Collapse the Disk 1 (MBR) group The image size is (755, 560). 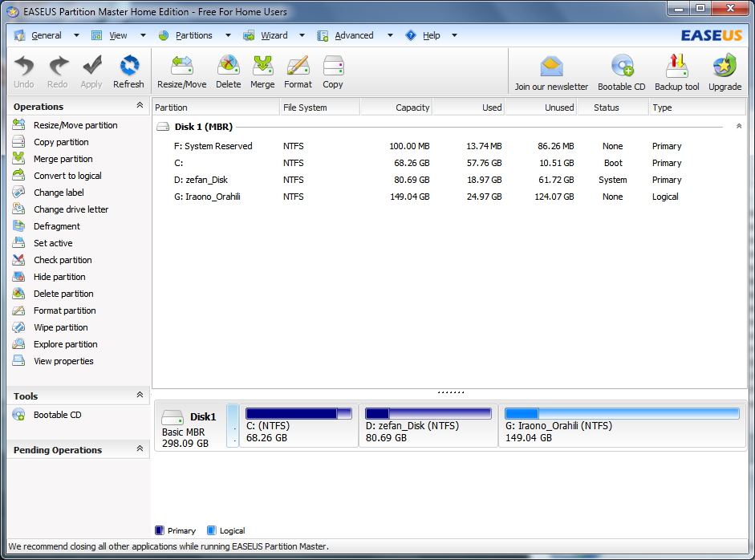[x=739, y=126]
